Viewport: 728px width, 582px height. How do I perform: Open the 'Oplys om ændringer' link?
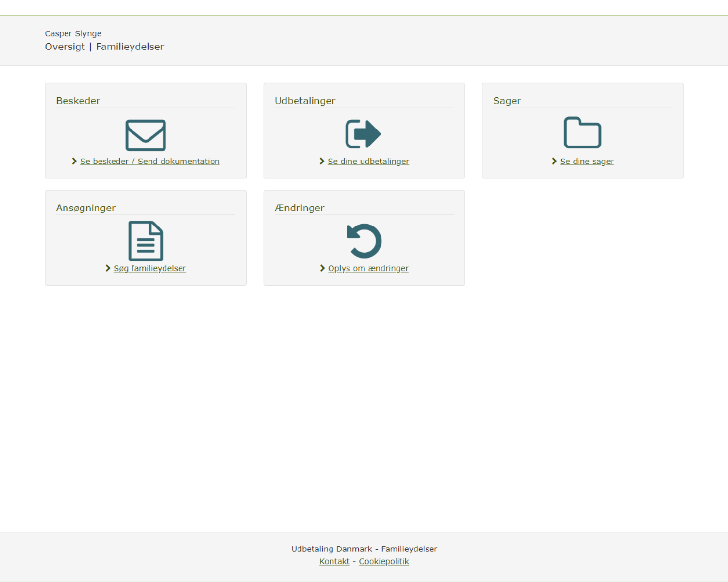tap(368, 268)
